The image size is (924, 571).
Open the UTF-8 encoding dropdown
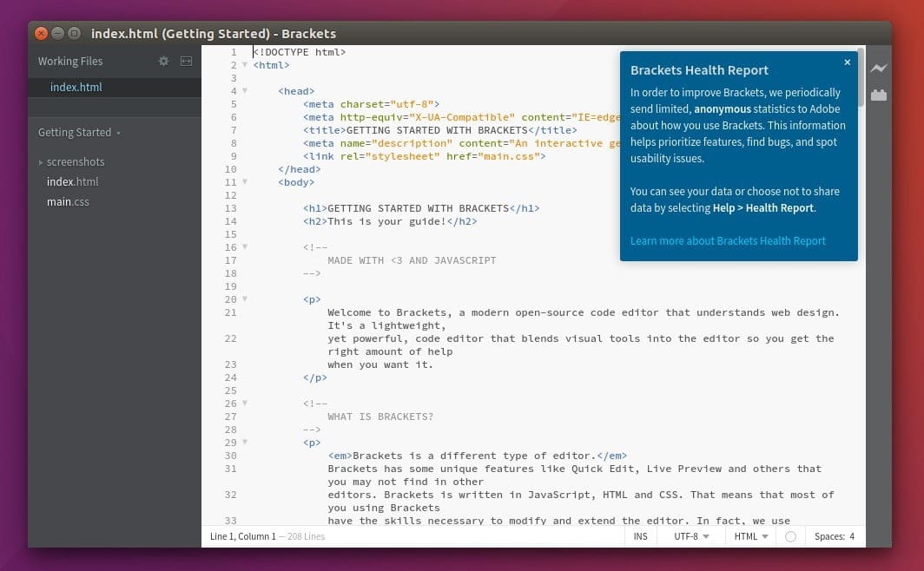pos(691,536)
